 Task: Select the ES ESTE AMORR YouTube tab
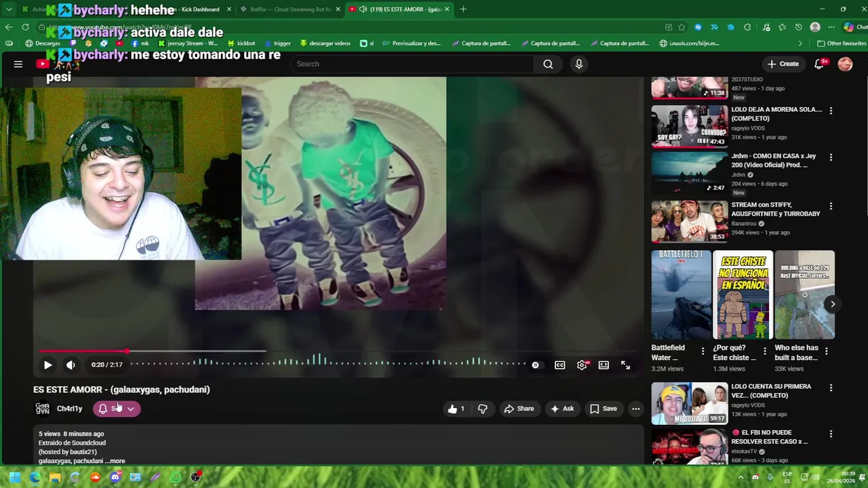(400, 9)
